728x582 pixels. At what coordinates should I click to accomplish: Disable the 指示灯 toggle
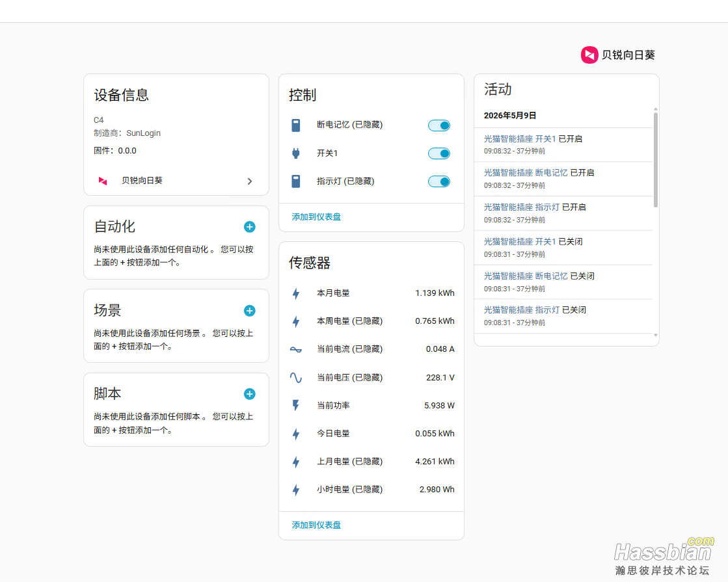(x=438, y=181)
